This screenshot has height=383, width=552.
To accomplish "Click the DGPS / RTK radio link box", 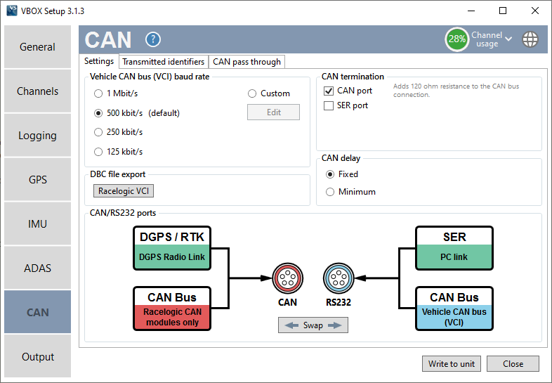I will pyautogui.click(x=172, y=248).
